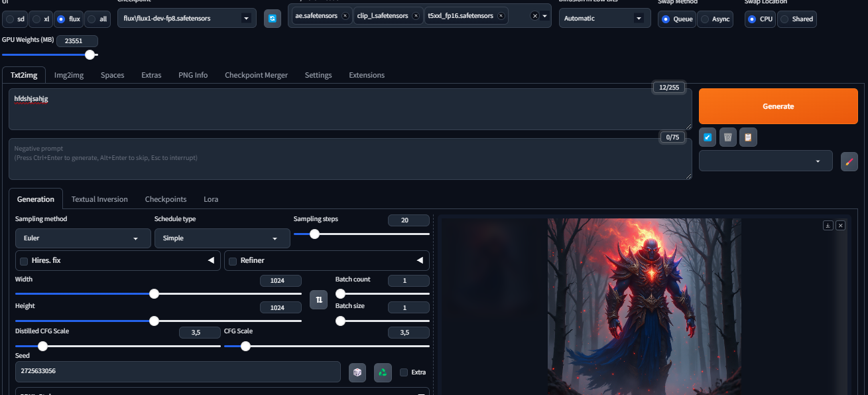The width and height of the screenshot is (868, 395).
Task: Open the Spaces tab
Action: click(x=113, y=75)
